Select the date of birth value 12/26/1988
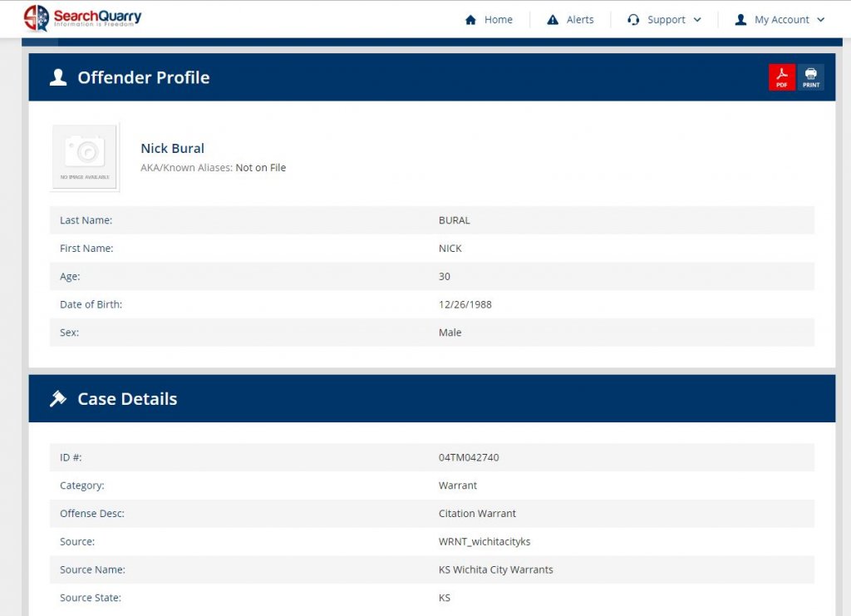This screenshot has height=616, width=851. (x=465, y=304)
